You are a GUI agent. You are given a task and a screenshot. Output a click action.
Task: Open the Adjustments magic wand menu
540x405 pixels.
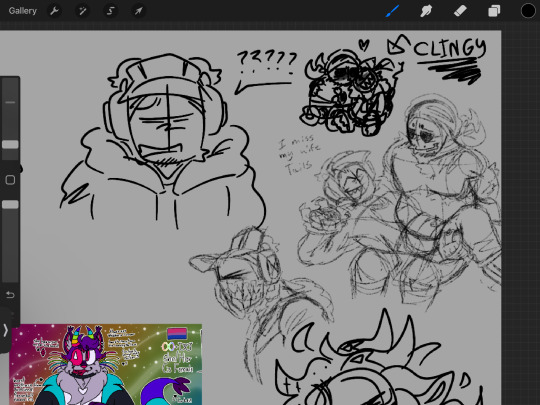pyautogui.click(x=82, y=11)
